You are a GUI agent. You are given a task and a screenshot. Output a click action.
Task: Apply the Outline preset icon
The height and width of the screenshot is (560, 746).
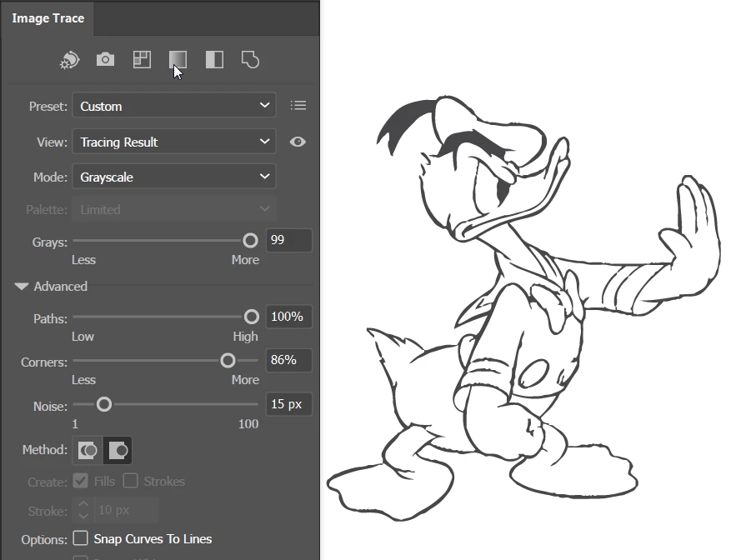click(x=250, y=60)
